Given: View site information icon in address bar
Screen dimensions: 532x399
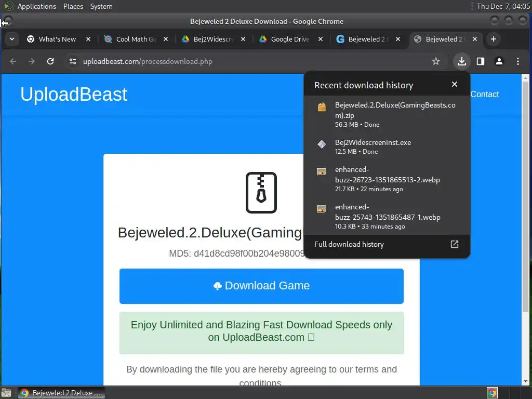Looking at the screenshot, I should (73, 61).
